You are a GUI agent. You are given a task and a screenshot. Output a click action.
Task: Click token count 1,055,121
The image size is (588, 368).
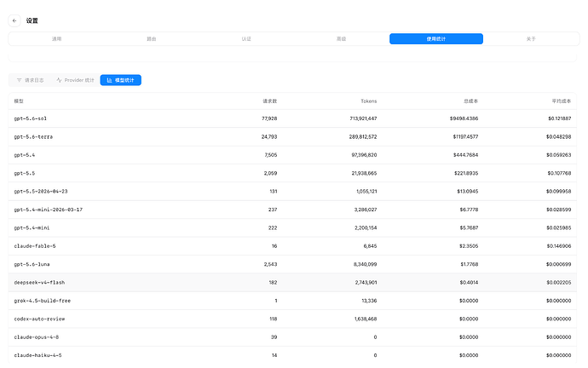pos(366,191)
